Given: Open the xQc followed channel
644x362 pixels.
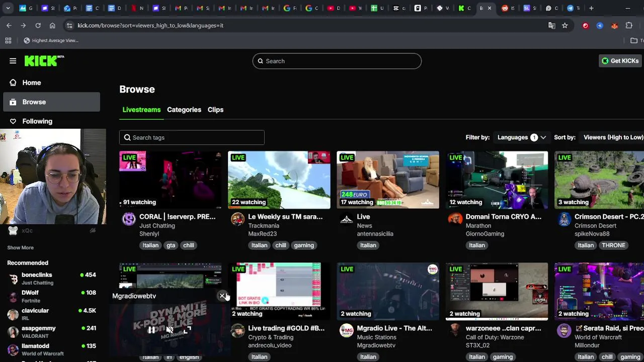Looking at the screenshot, I should point(51,231).
